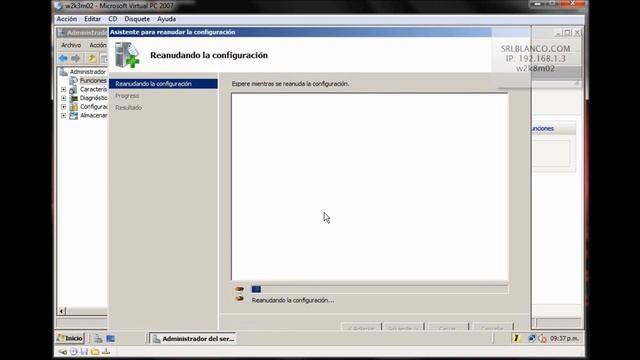The height and width of the screenshot is (360, 640).
Task: Click the Características node icon
Action: [x=73, y=89]
